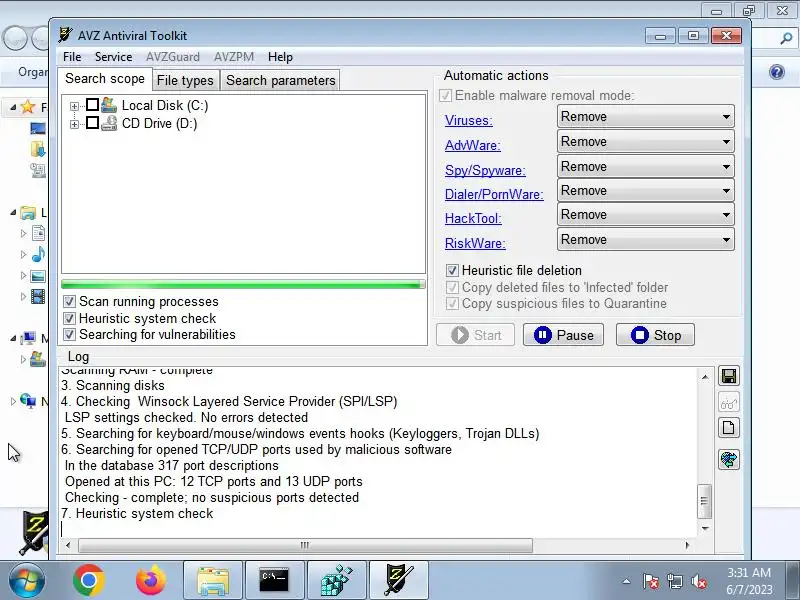The image size is (800, 600).
Task: Check the CD Drive (D:) checkbox
Action: click(x=92, y=122)
